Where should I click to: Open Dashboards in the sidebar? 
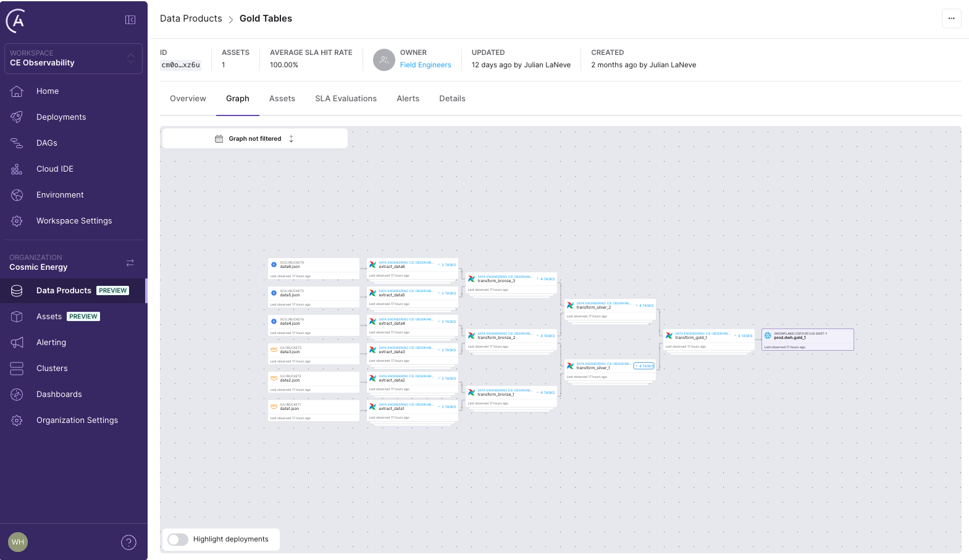coord(59,395)
